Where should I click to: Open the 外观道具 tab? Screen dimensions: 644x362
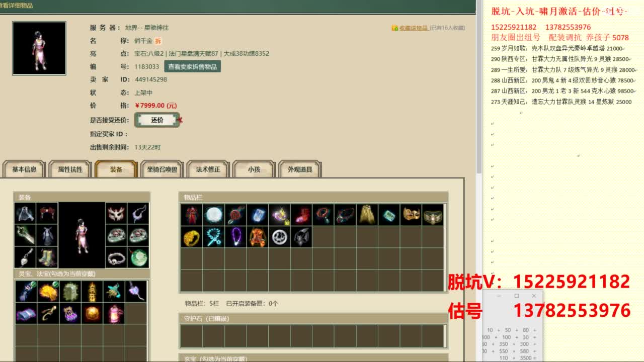[300, 169]
